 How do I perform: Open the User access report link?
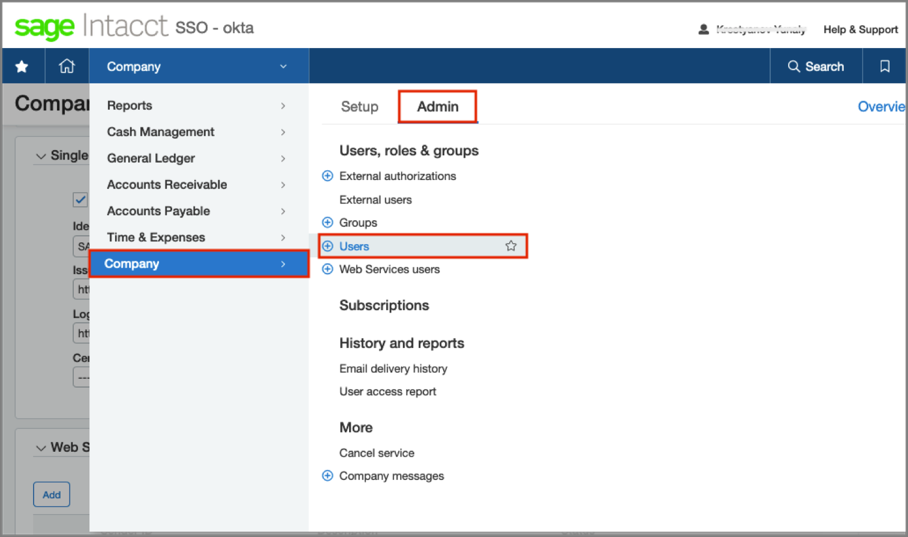(388, 392)
